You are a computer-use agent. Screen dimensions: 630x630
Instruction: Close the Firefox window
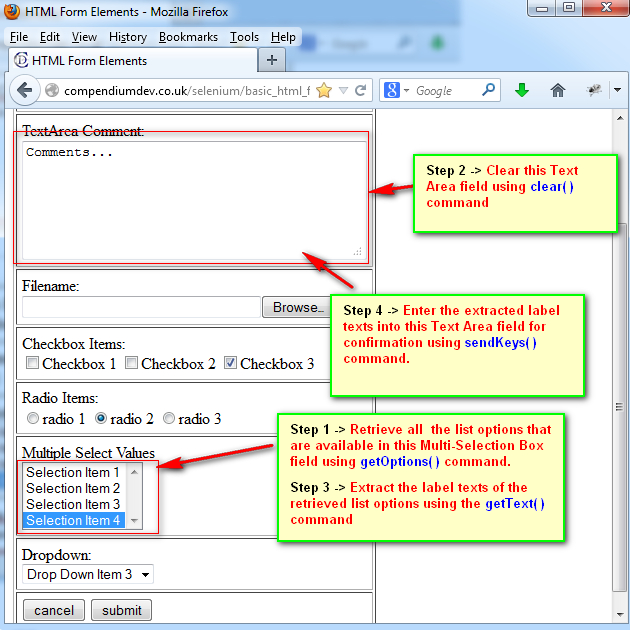coord(605,8)
